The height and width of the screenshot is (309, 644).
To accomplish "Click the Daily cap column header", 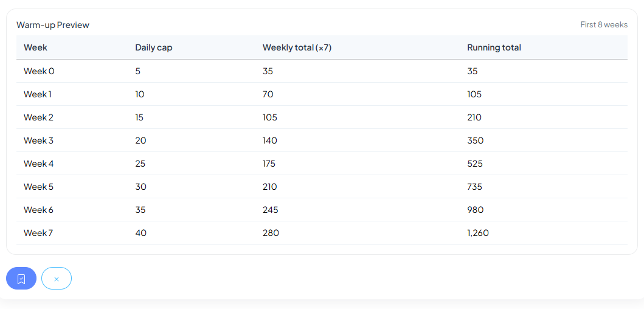I will coord(153,47).
